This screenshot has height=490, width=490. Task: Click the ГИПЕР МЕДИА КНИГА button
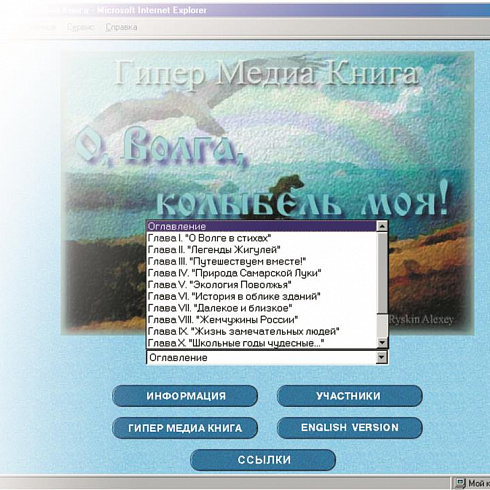185,428
